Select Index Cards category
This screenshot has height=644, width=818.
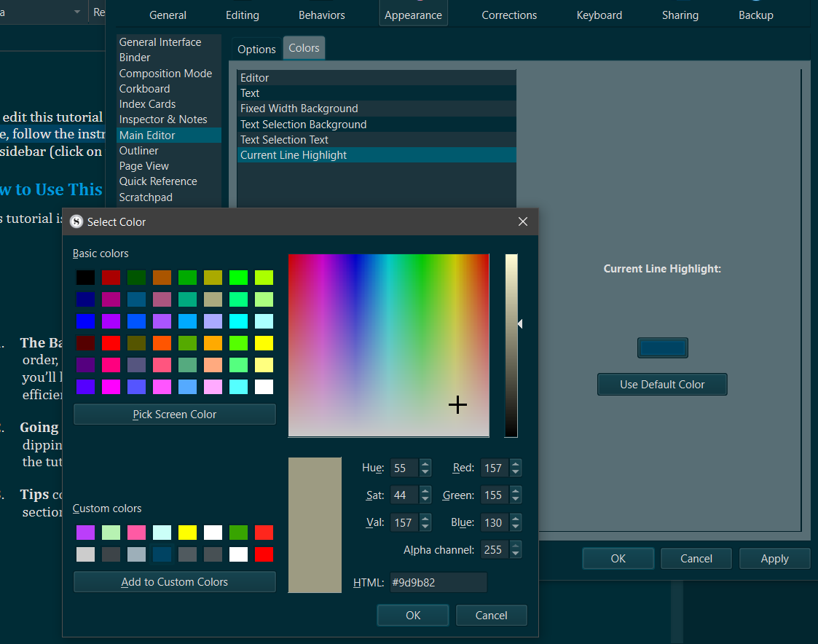point(168,104)
